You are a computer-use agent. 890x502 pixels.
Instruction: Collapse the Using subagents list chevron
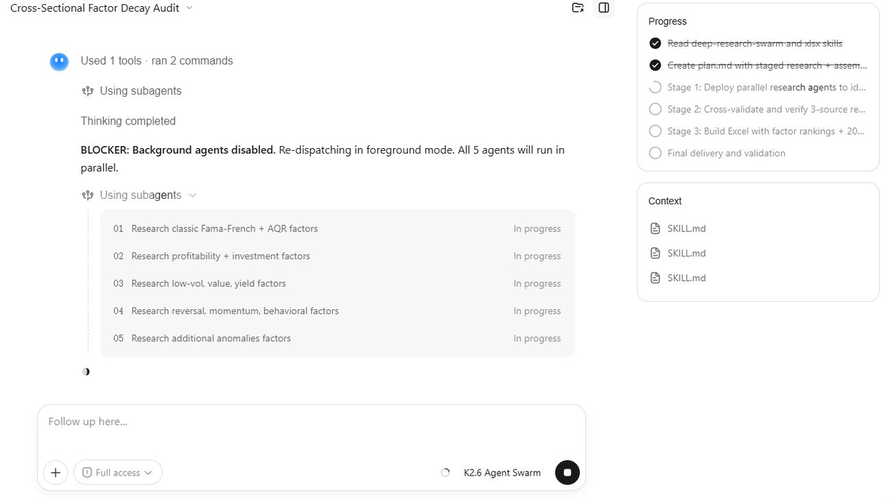192,195
